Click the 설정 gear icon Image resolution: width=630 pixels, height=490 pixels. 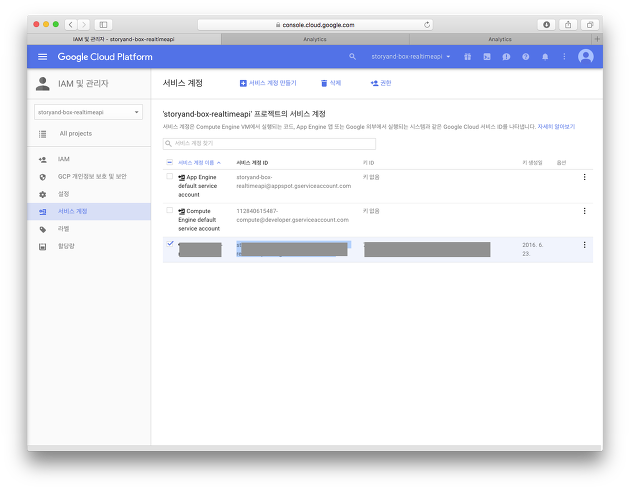(42, 194)
